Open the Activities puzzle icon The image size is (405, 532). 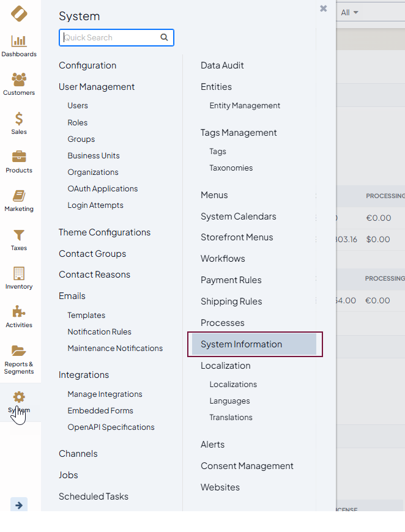19,312
